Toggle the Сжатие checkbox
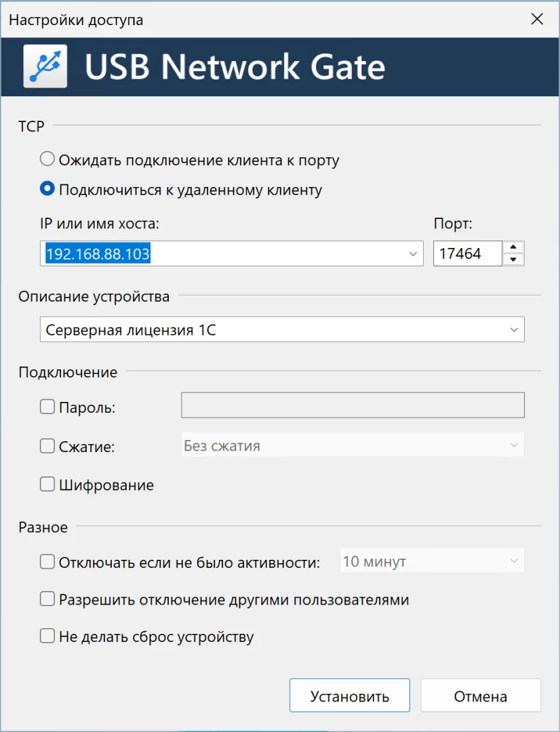Screen dimensions: 560x732 [47, 446]
